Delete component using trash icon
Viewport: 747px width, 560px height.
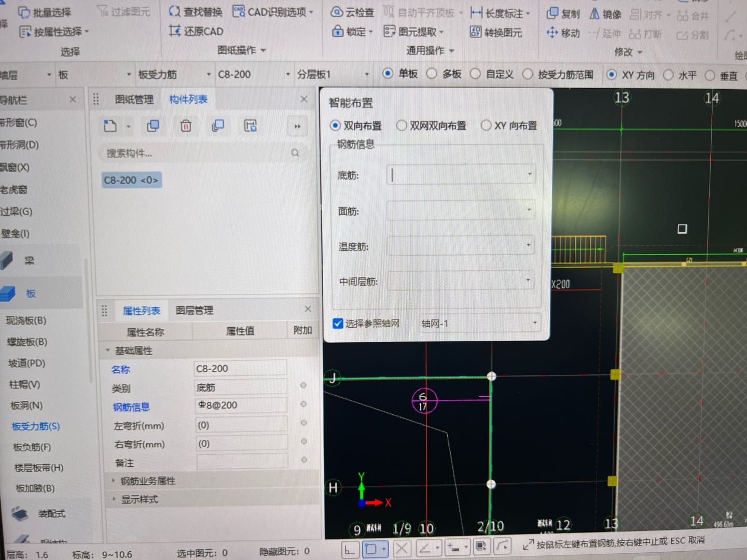click(185, 125)
